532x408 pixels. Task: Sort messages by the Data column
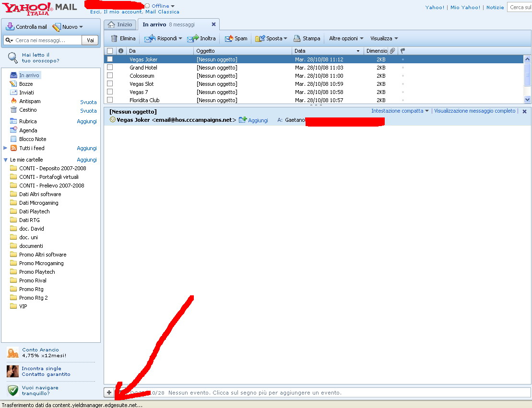(328, 51)
